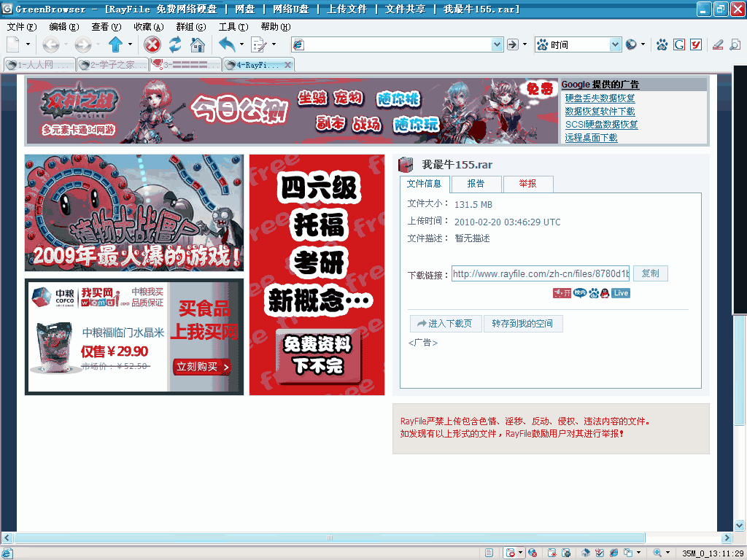Select the 报告 tab
Viewport: 747px width, 560px height.
tap(476, 184)
